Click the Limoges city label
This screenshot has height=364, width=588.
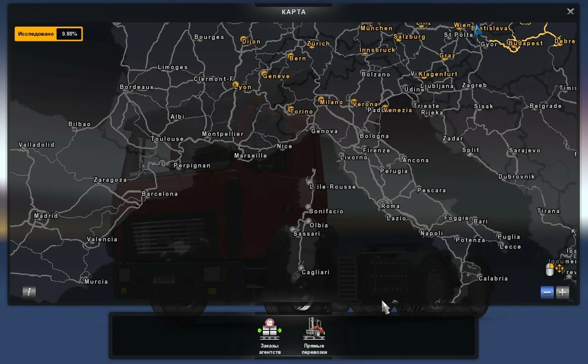click(173, 67)
